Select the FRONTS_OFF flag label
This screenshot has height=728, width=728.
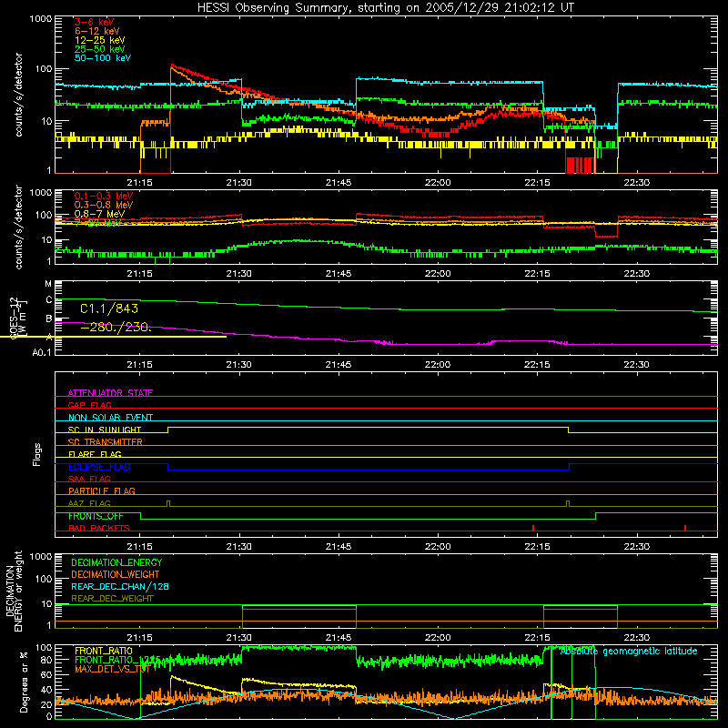(x=96, y=516)
